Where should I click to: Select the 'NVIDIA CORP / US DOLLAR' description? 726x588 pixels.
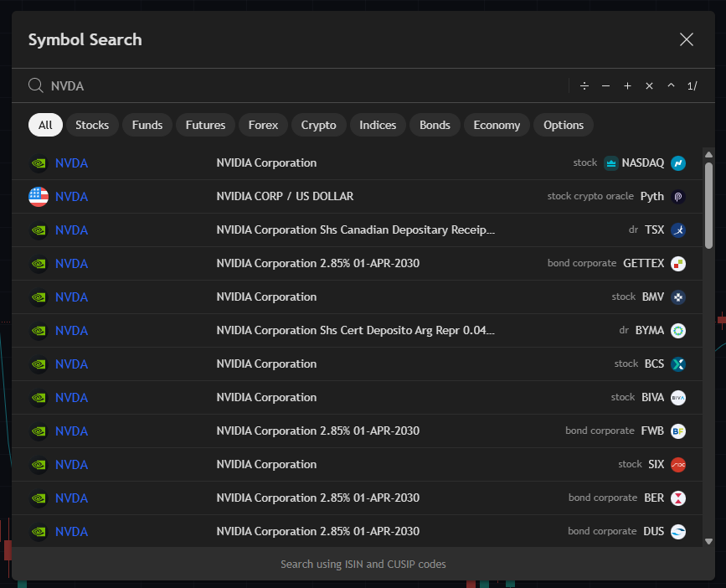(x=285, y=196)
